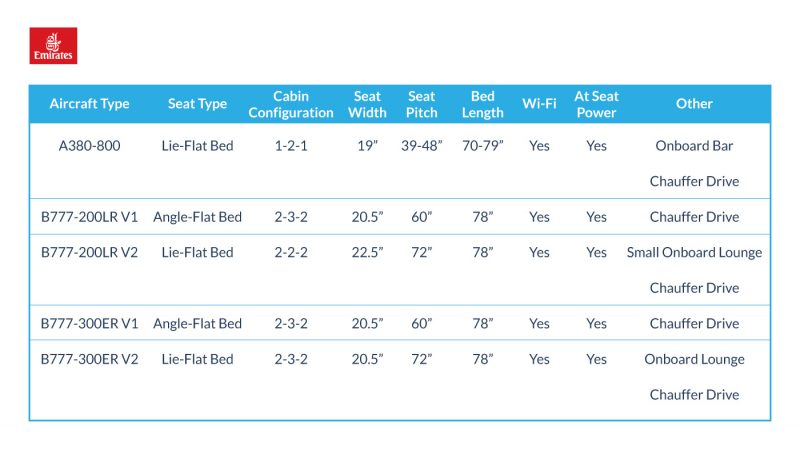This screenshot has height=450, width=800.
Task: Select the B777-200LR V2 row label
Action: coord(89,253)
